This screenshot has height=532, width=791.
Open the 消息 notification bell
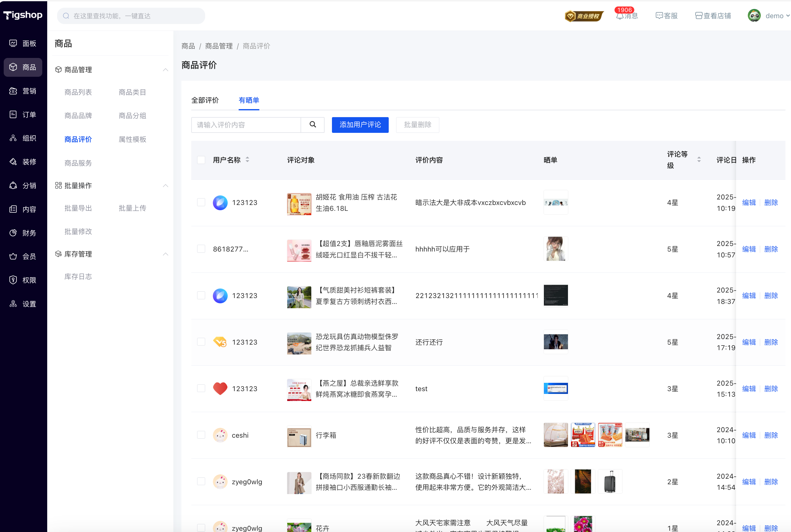[619, 16]
